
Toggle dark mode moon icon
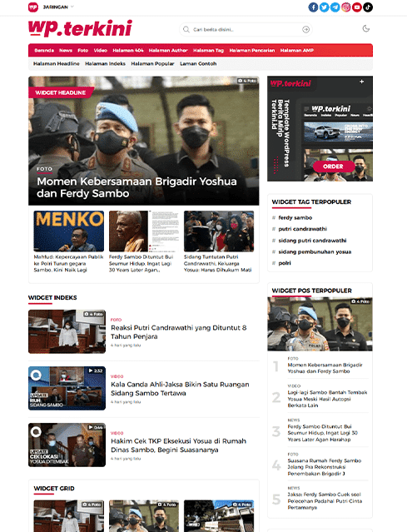(366, 28)
